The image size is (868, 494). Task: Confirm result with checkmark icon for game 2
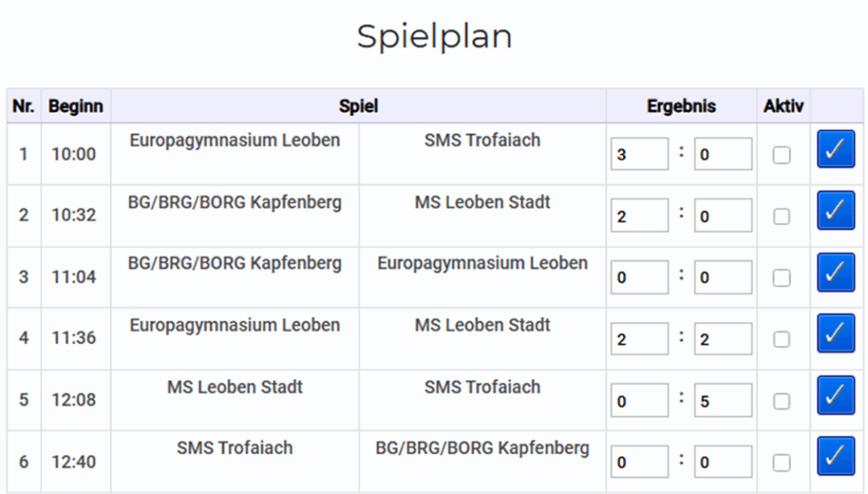[835, 210]
